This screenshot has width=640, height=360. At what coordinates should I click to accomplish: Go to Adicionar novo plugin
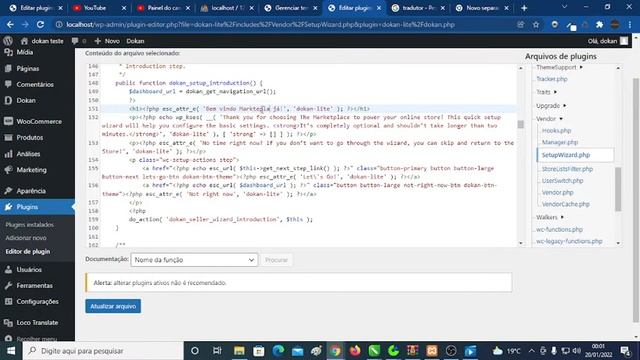click(26, 238)
